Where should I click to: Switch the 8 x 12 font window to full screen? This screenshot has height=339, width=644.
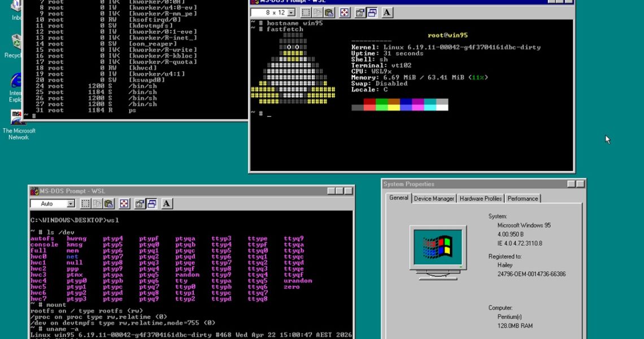tap(345, 12)
